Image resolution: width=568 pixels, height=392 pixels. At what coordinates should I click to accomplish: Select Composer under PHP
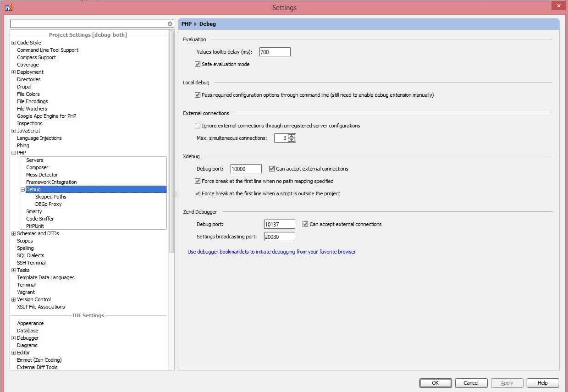(x=37, y=167)
